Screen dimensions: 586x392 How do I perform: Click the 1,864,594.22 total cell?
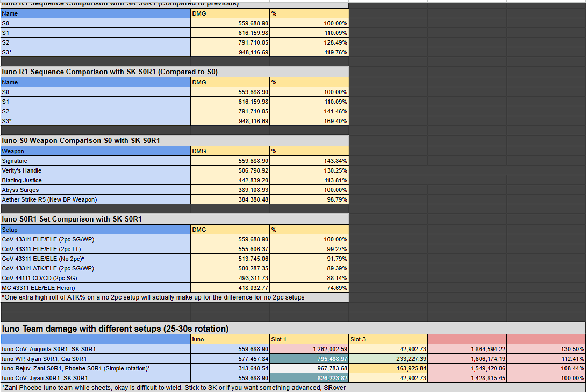[467, 349]
